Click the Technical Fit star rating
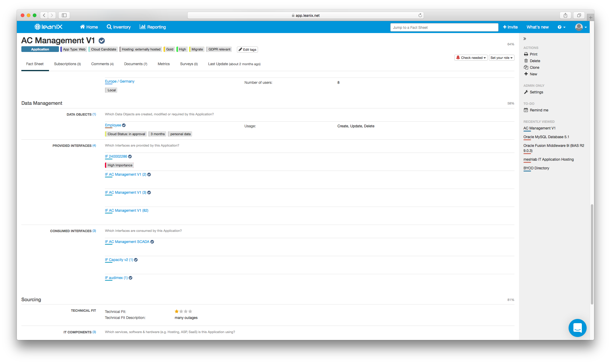 (x=183, y=311)
